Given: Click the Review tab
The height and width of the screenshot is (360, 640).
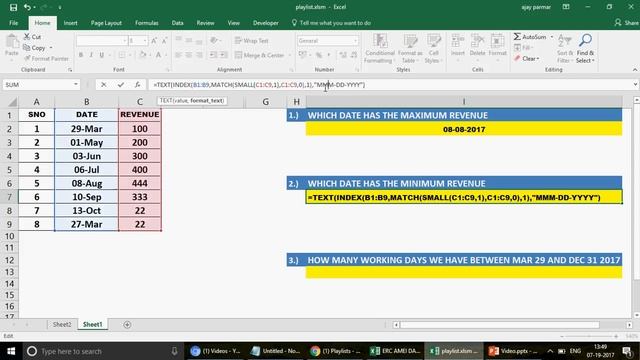Looking at the screenshot, I should (x=205, y=23).
